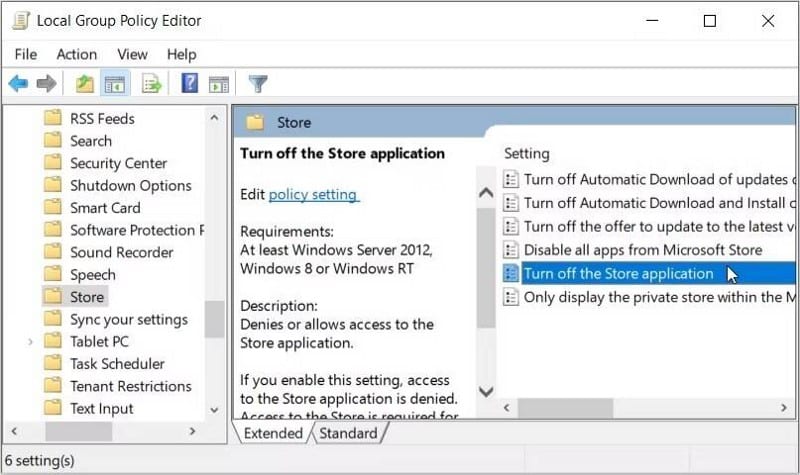This screenshot has width=800, height=475.
Task: Click icon of Only display the private store
Action: 511,296
